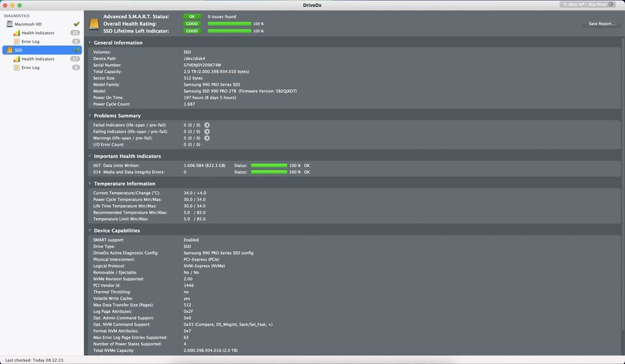The height and width of the screenshot is (364, 625).
Task: Click SSD Lifetime Left progress bar
Action: (229, 31)
